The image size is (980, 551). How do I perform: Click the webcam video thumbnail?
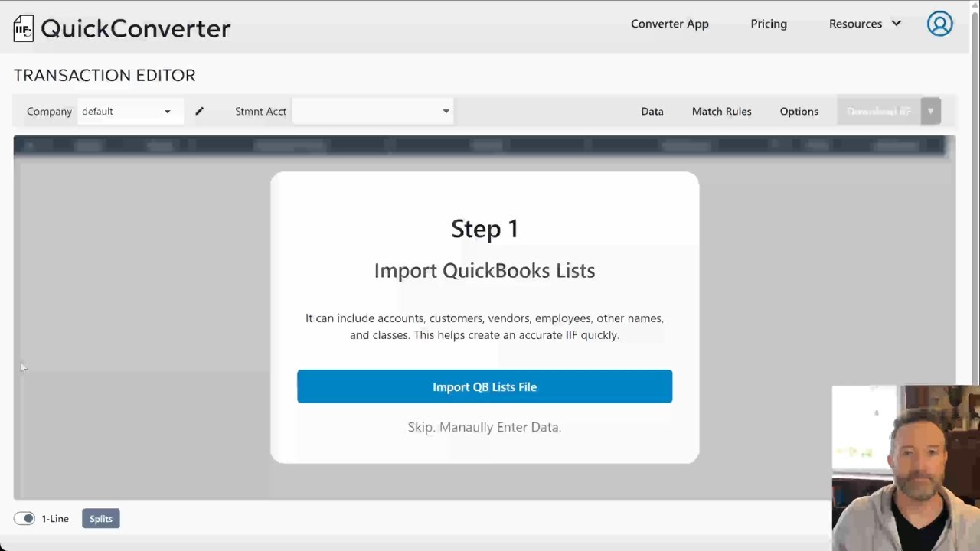(x=906, y=468)
